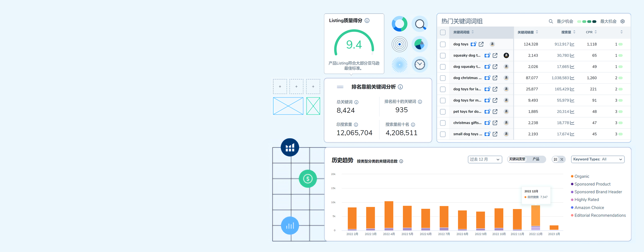Click the magnifying glass icon beside Listing score
The width and height of the screenshot is (644, 252).
pyautogui.click(x=420, y=24)
